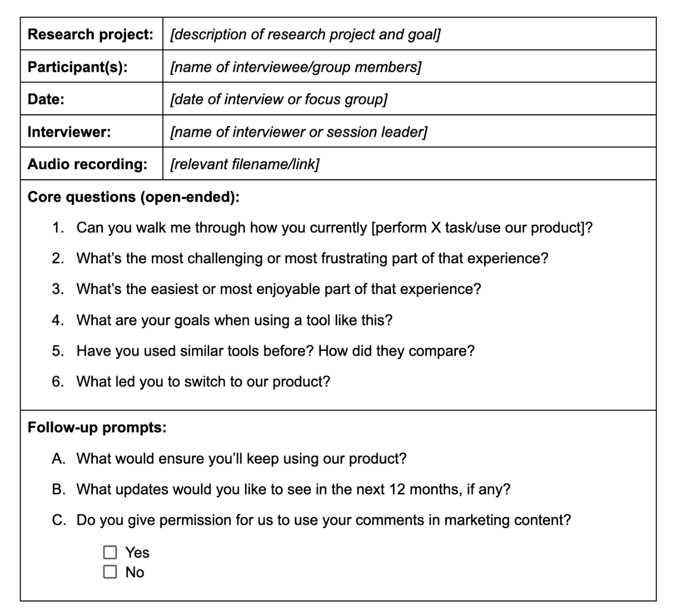Click the 'Participant(s):' label cell
The width and height of the screenshot is (680, 616).
pos(77,67)
